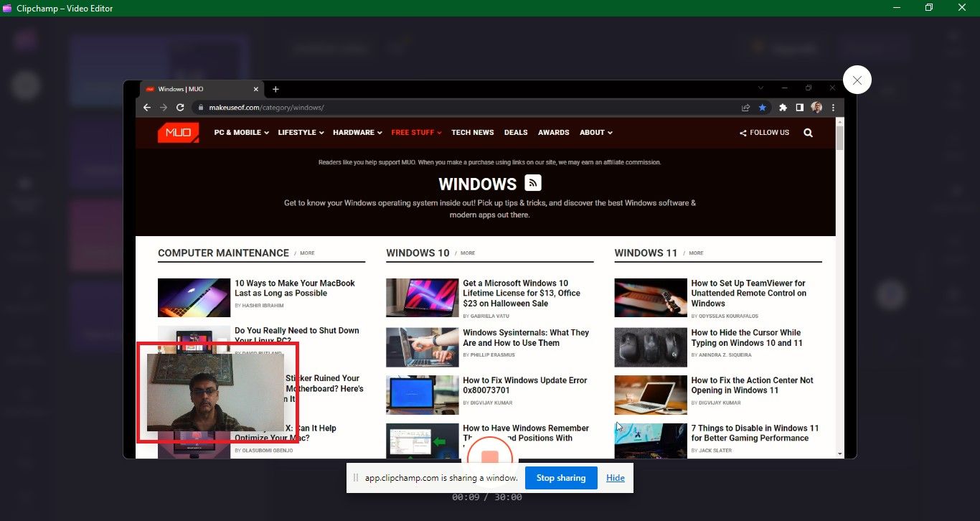Click the TeamViewer article thumbnail
This screenshot has width=980, height=521.
(651, 298)
